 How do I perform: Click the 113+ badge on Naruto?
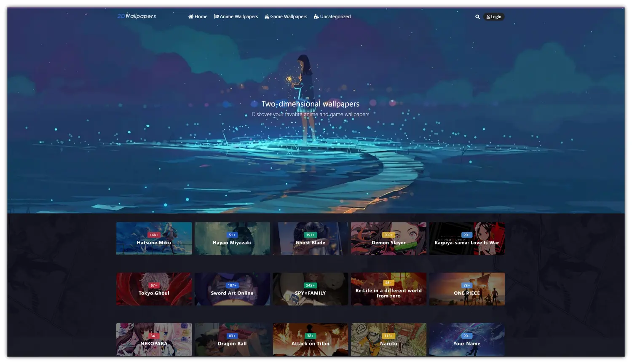[388, 336]
